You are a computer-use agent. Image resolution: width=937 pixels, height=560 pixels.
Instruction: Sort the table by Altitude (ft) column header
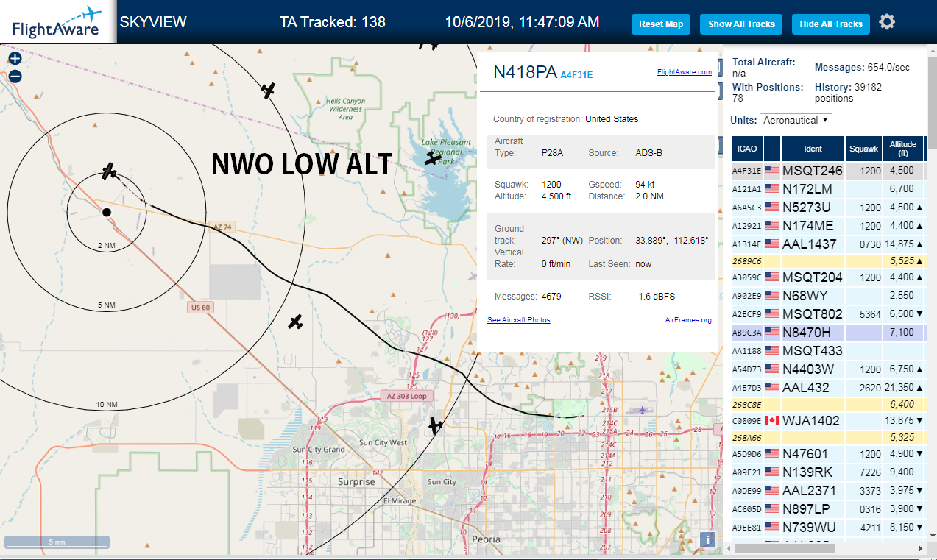(902, 149)
